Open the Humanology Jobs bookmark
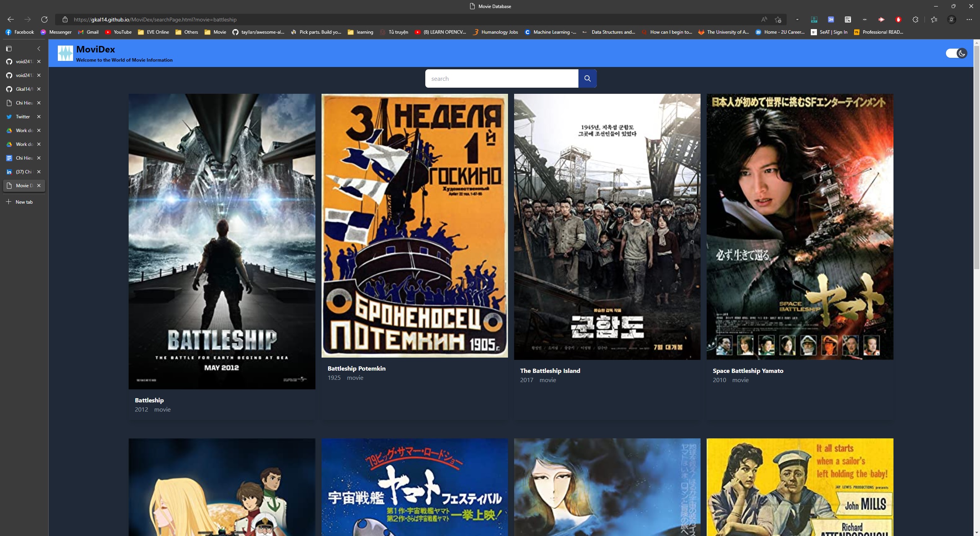The width and height of the screenshot is (980, 536). click(x=495, y=32)
